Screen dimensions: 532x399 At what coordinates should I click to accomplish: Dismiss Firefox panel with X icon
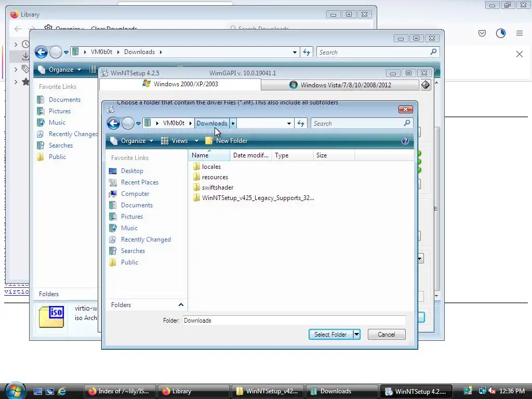[x=520, y=54]
